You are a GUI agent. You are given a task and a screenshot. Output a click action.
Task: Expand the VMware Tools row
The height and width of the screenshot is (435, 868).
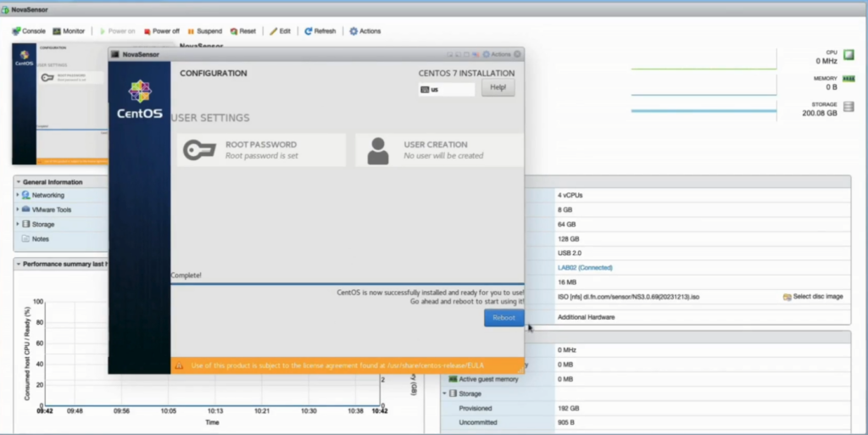(x=18, y=209)
